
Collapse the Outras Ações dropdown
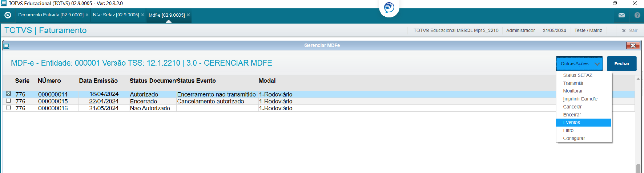[579, 63]
